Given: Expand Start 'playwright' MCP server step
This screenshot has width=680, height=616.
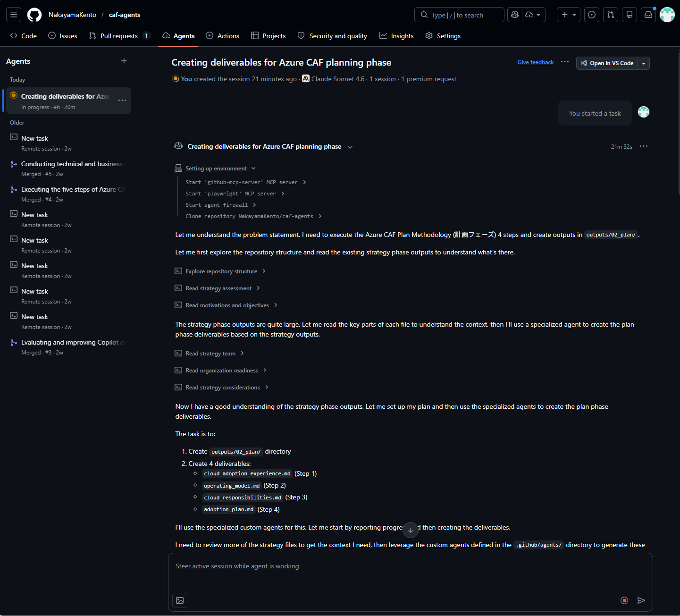Looking at the screenshot, I should coord(235,194).
